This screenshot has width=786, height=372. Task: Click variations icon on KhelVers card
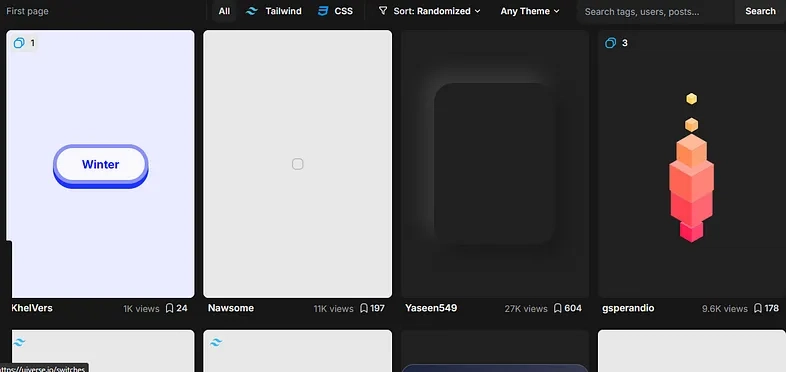coord(19,43)
